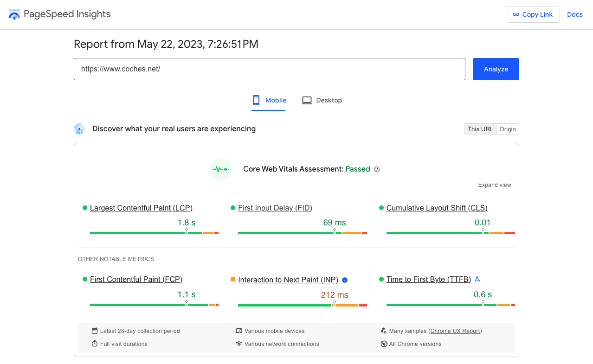The width and height of the screenshot is (593, 364).
Task: Open Interaction to Next Paint (INP) link
Action: click(x=288, y=280)
